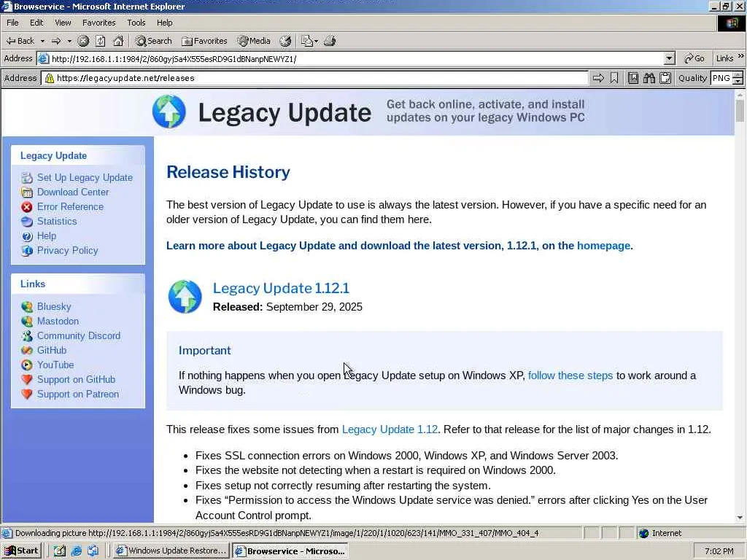Click the globe icon beside Legacy Update 1.12.1
Viewport: 747px width, 560px height.
click(x=185, y=297)
